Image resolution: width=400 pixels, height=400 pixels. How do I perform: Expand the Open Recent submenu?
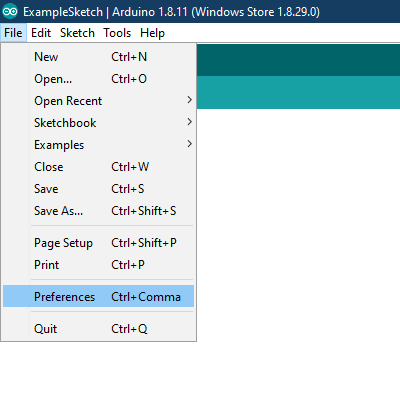click(98, 101)
